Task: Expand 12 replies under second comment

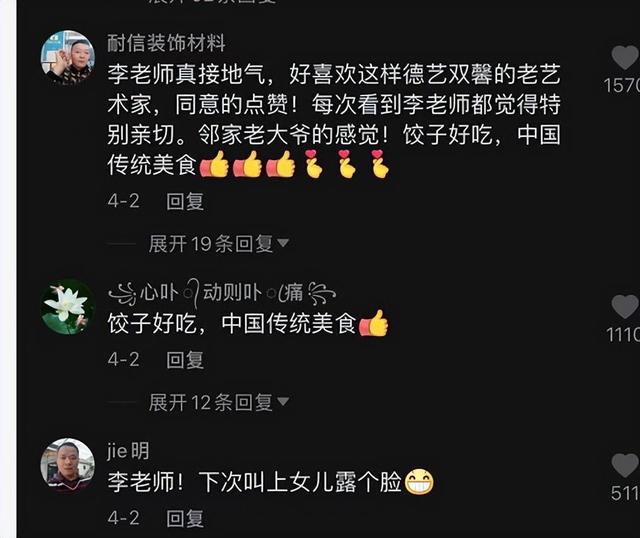Action: 211,402
